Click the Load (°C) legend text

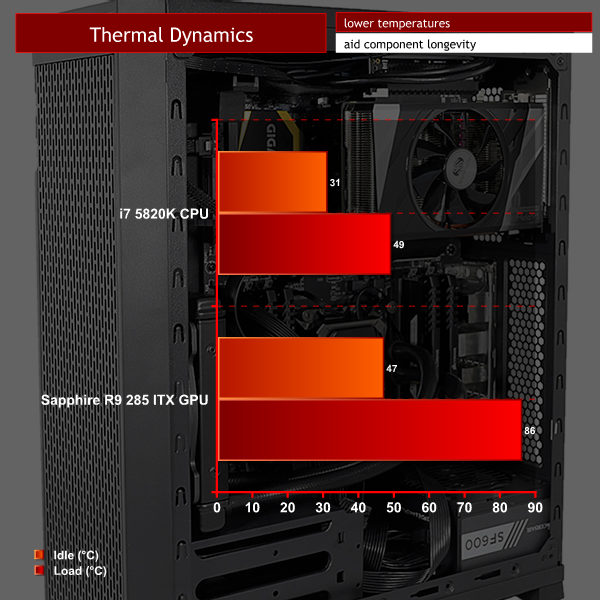point(80,571)
